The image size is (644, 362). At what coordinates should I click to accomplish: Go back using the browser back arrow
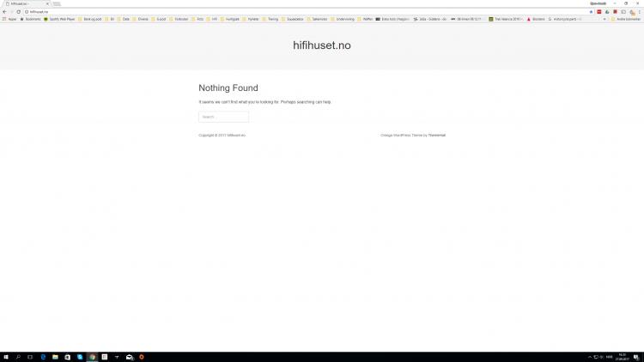(4, 12)
